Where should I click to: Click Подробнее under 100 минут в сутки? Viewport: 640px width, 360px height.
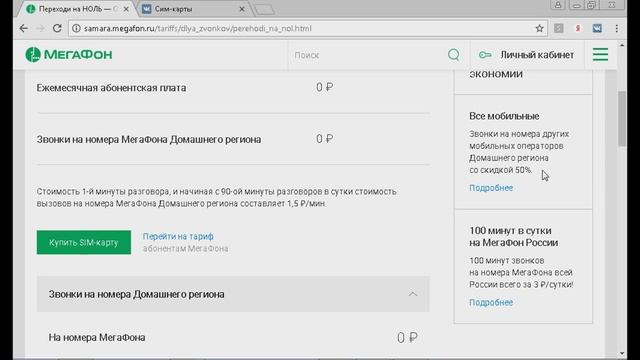tap(491, 302)
